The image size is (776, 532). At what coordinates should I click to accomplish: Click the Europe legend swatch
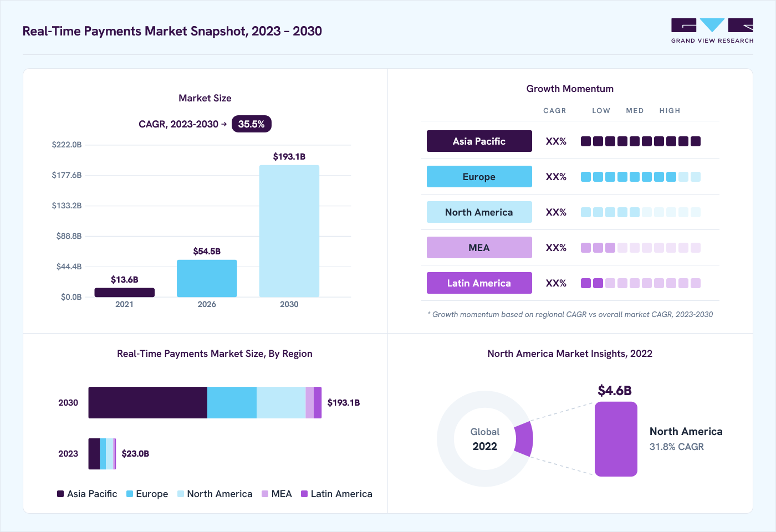[130, 494]
